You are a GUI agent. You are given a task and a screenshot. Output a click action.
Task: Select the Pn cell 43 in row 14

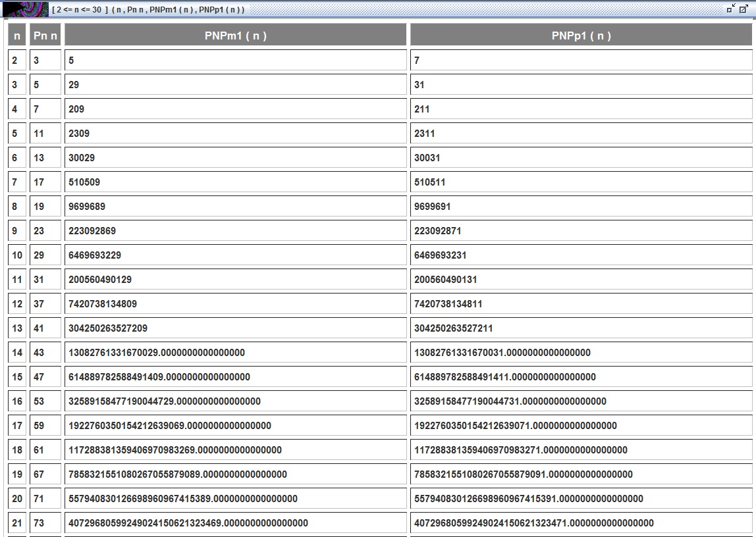pyautogui.click(x=45, y=353)
